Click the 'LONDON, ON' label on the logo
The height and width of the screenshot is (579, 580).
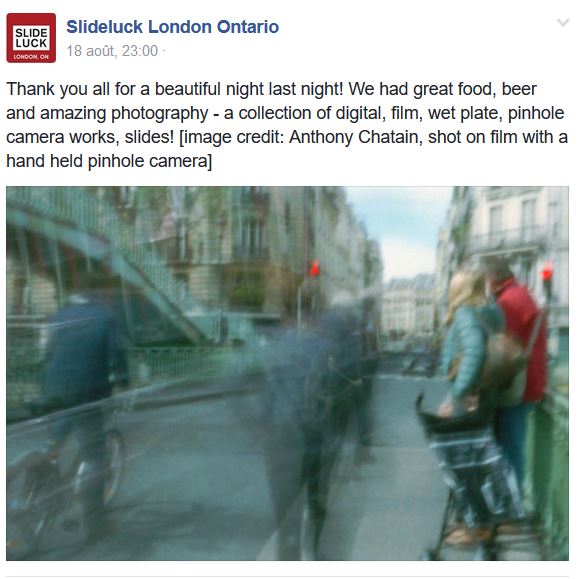pos(31,57)
